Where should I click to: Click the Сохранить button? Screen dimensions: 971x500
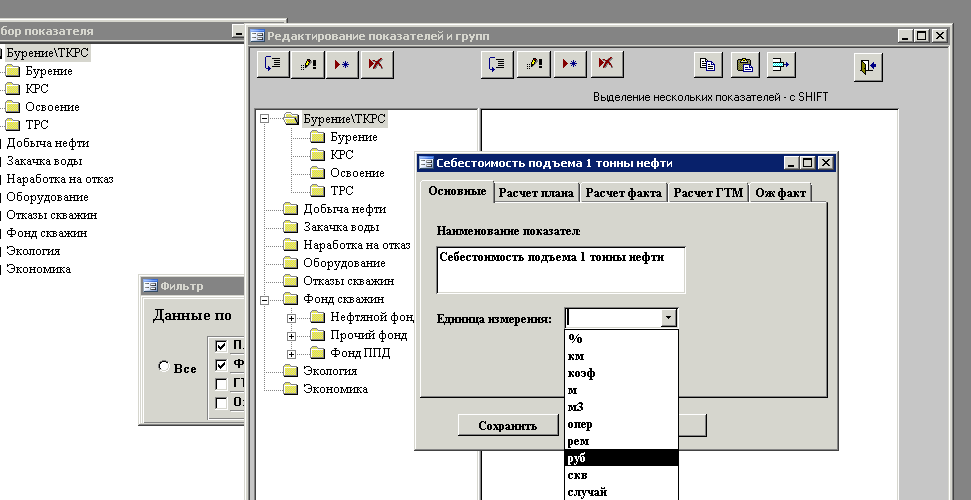point(507,425)
